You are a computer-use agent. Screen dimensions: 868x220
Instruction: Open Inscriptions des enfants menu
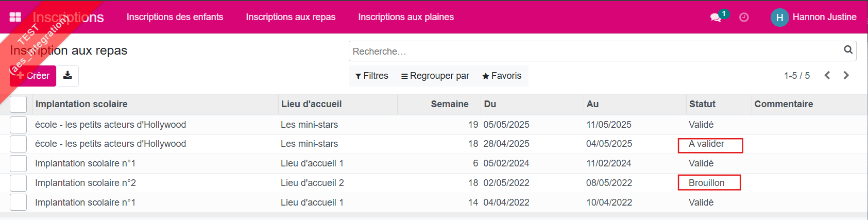click(x=175, y=17)
